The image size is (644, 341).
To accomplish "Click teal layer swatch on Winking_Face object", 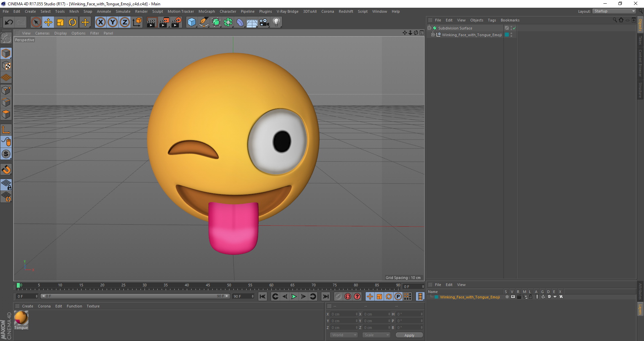I will tap(507, 35).
